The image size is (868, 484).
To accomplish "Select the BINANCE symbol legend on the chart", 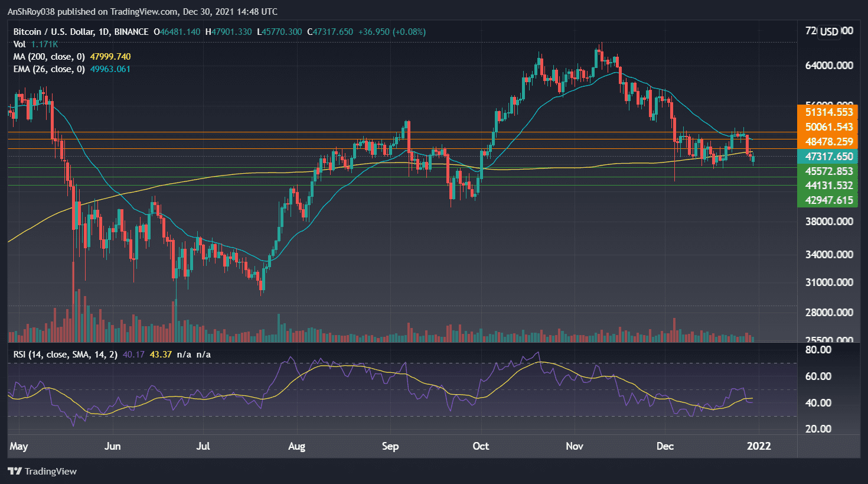I will [130, 32].
